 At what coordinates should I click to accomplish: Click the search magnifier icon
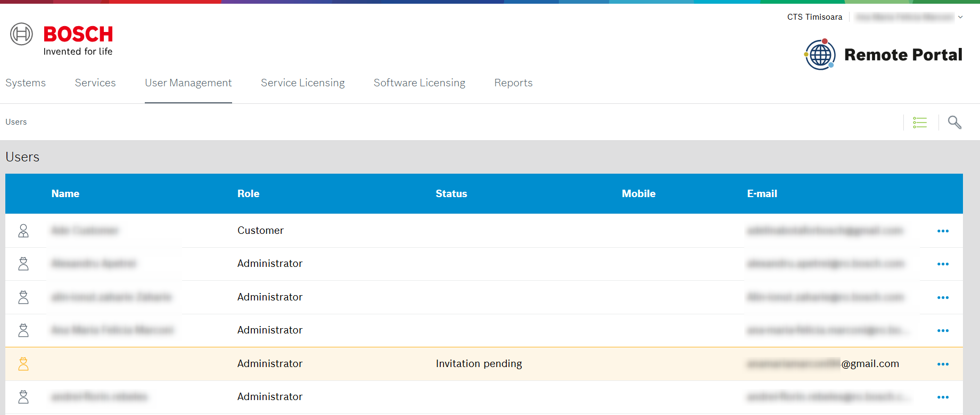954,123
